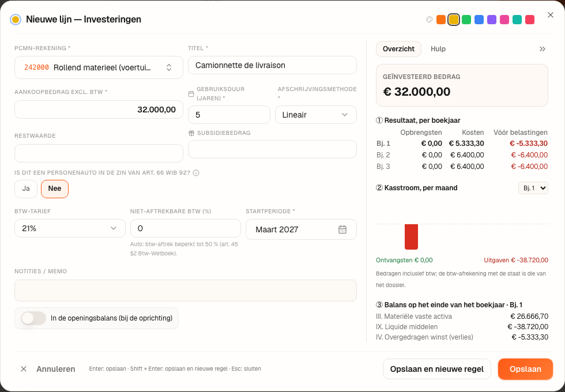
Task: Click the Niet-aftrekbare BTW field showing 0
Action: click(x=186, y=228)
